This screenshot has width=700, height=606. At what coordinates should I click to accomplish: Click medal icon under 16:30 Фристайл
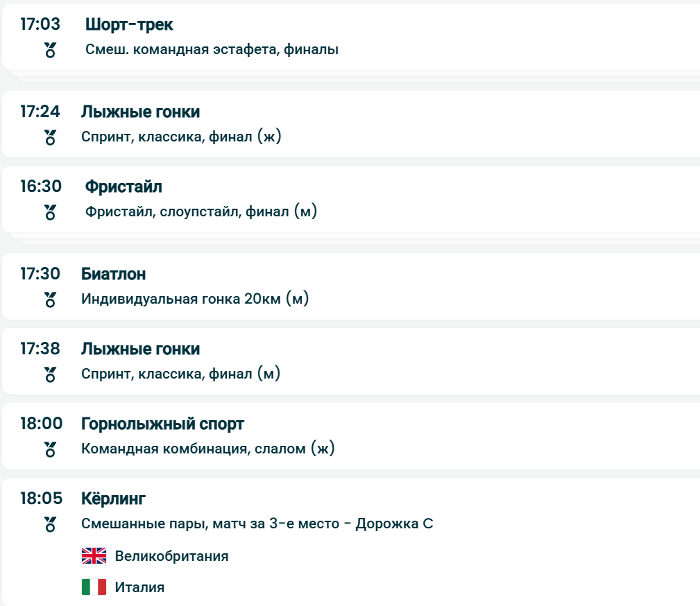pyautogui.click(x=50, y=212)
